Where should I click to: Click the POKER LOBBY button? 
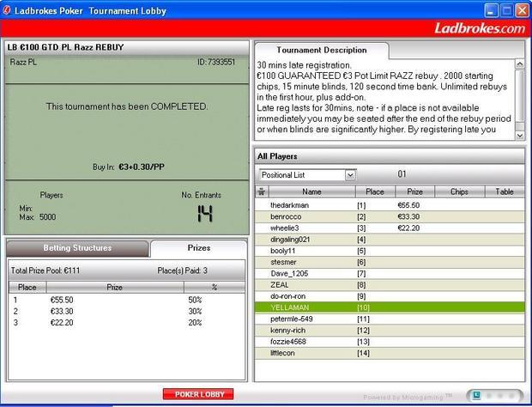point(198,394)
